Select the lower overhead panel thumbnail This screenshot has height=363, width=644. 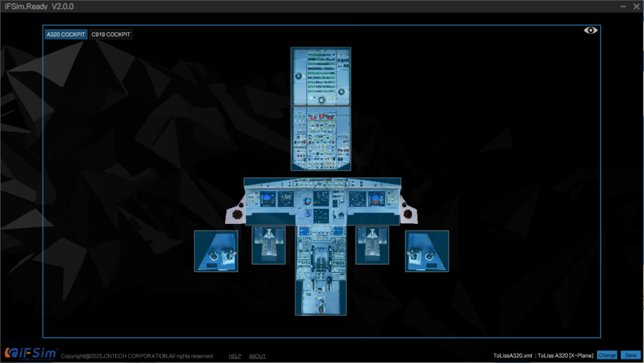click(x=321, y=139)
